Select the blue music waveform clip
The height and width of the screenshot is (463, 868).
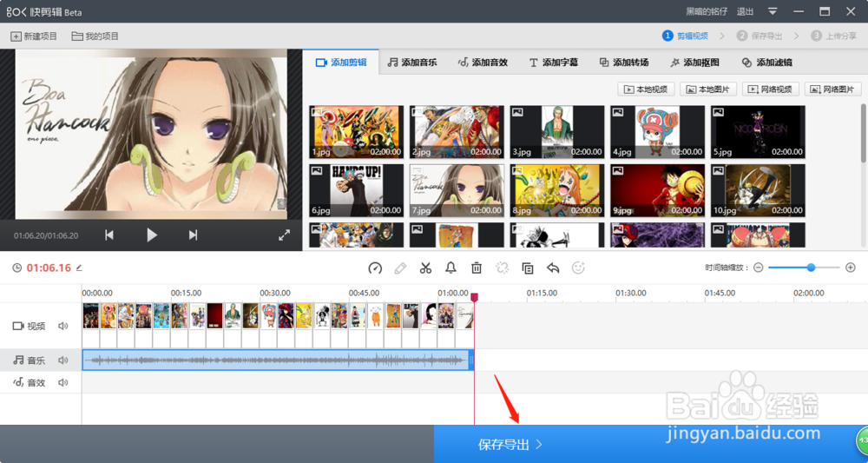click(x=278, y=360)
